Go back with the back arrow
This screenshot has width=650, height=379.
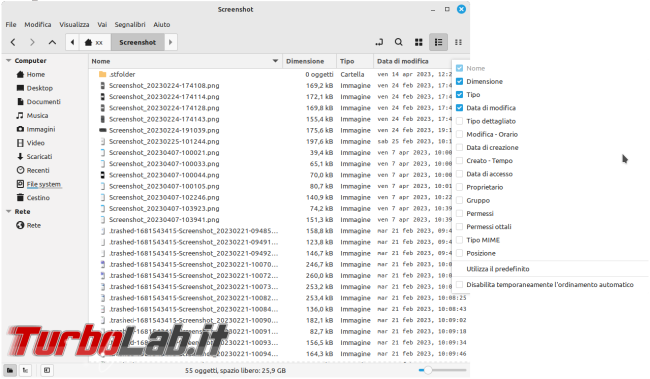13,42
